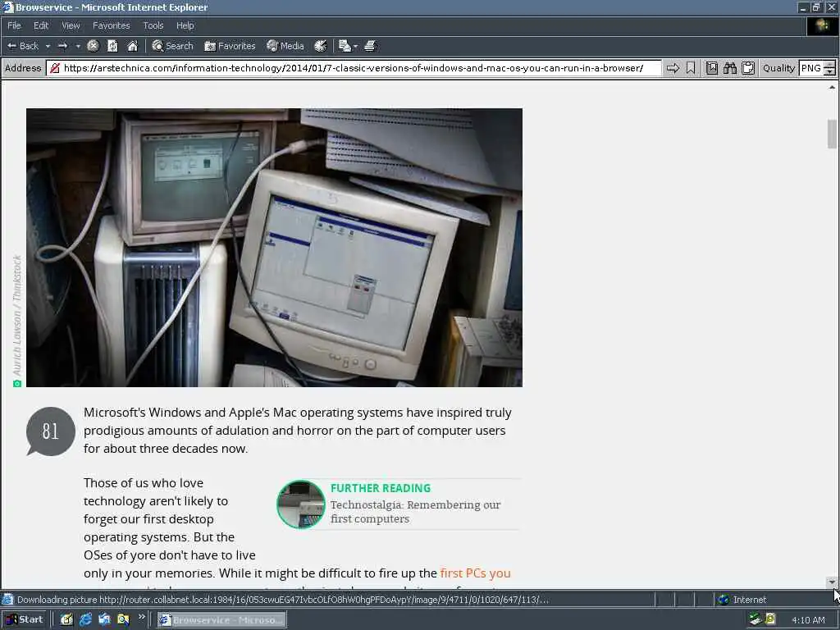Image resolution: width=840 pixels, height=630 pixels.
Task: Launch Internet Explorer from Quick Launch
Action: pos(85,620)
